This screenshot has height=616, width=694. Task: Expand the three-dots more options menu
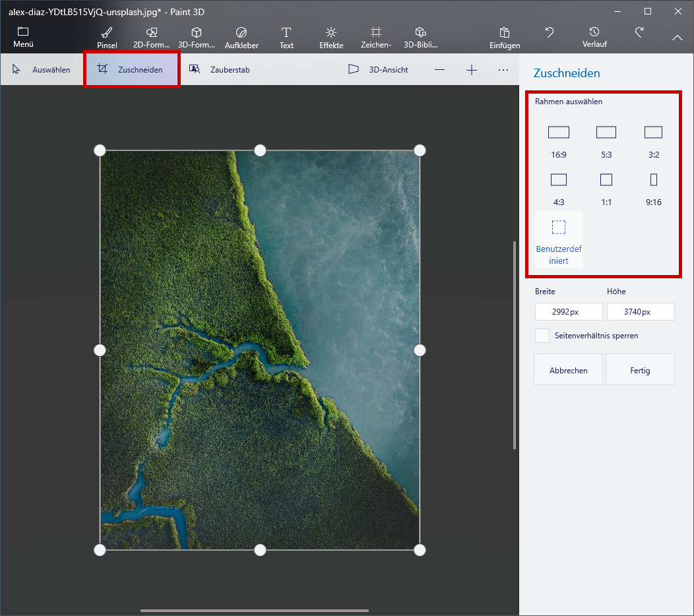coord(503,69)
